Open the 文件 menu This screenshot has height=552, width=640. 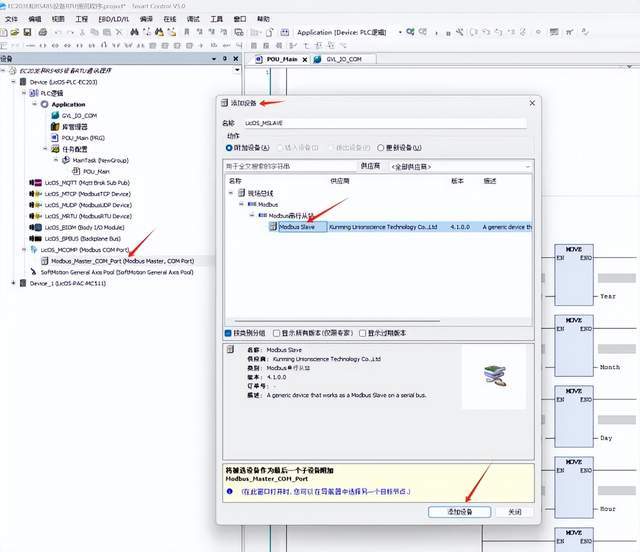point(12,18)
